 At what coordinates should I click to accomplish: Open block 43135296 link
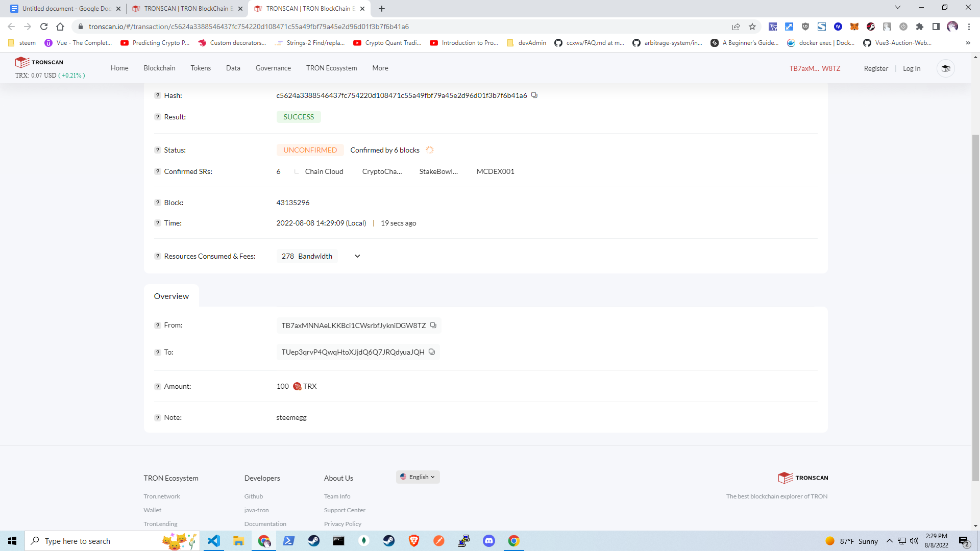293,203
